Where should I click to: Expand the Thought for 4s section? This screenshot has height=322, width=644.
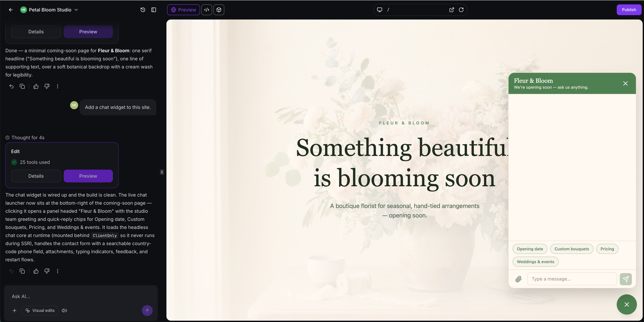point(25,138)
